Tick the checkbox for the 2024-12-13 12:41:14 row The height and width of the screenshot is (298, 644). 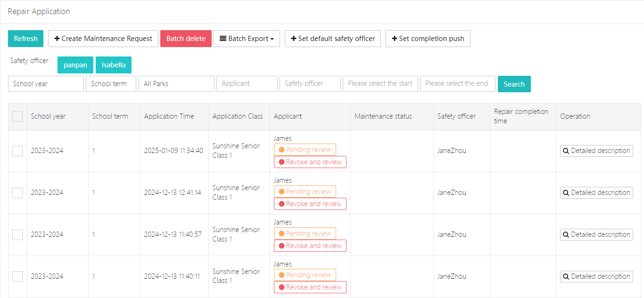point(17,193)
